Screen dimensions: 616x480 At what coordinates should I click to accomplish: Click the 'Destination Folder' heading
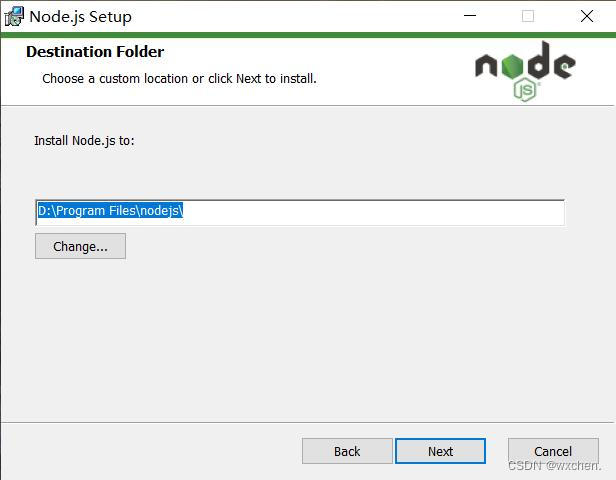[x=95, y=52]
